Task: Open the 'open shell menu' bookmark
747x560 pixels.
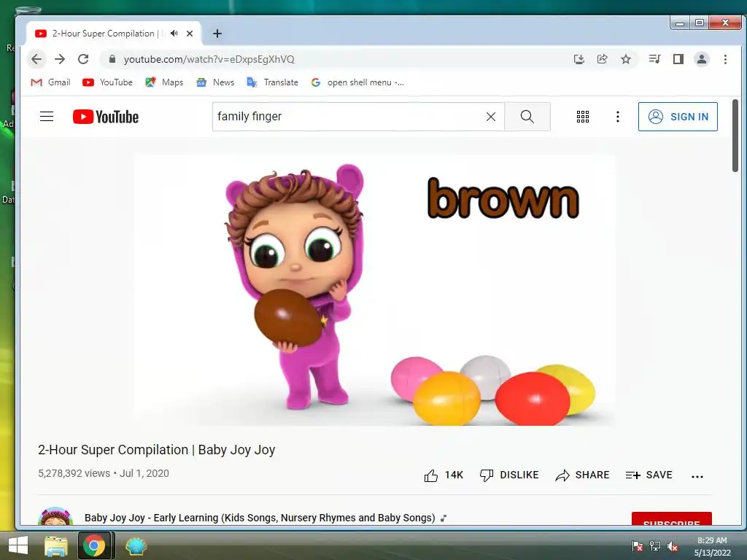Action: (357, 82)
